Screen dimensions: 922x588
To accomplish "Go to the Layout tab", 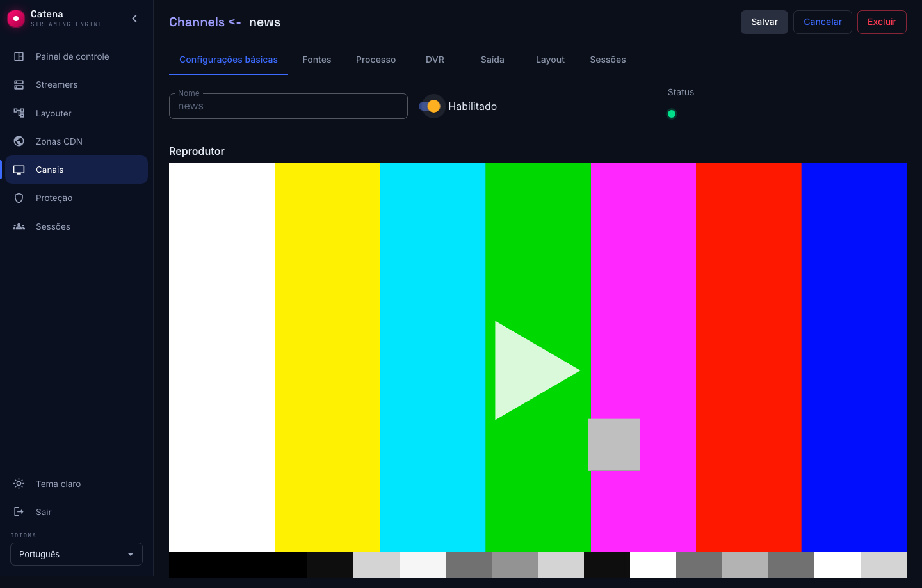I will (x=550, y=60).
